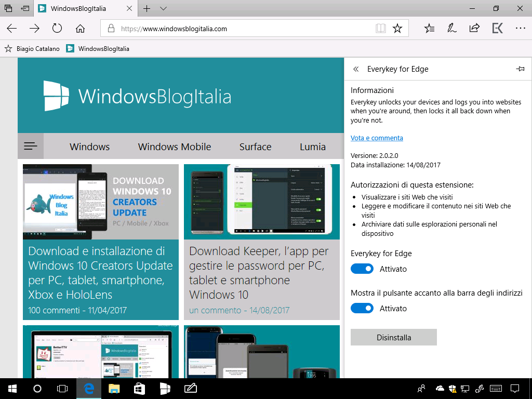Click the OneDrive cloud tray icon
This screenshot has width=532, height=399.
pos(440,389)
